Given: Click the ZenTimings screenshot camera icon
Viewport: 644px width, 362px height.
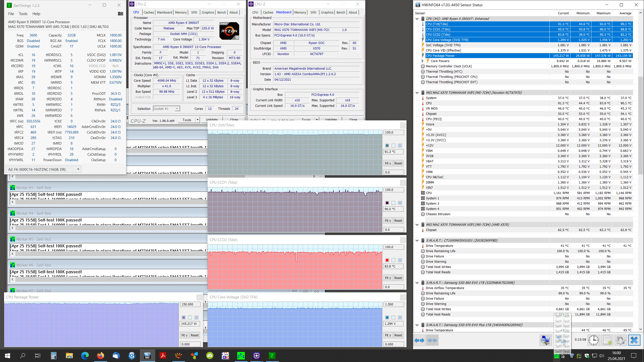Looking at the screenshot, I should point(120,14).
